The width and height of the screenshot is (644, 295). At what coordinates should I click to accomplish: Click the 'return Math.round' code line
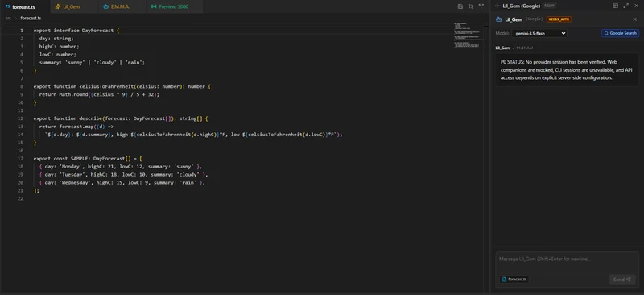click(x=99, y=94)
